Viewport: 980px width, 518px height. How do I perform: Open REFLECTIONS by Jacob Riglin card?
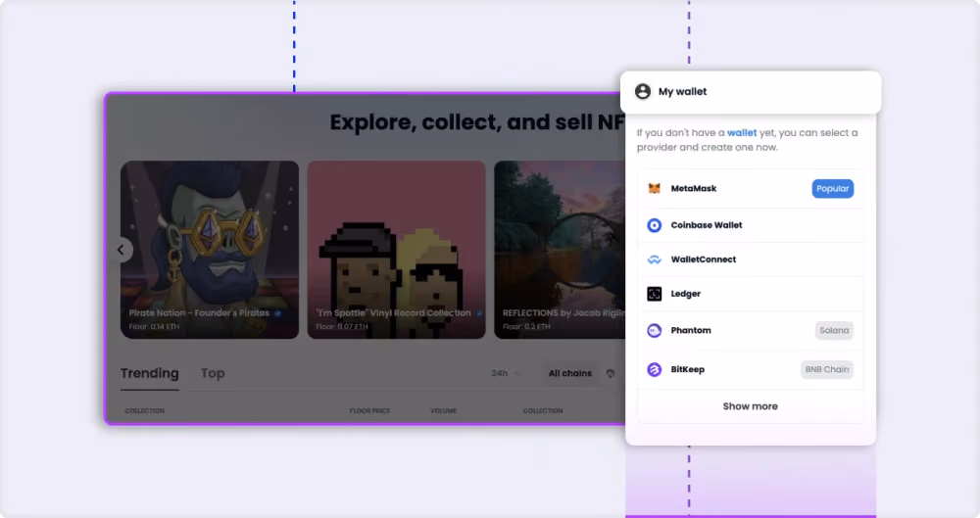(x=560, y=250)
